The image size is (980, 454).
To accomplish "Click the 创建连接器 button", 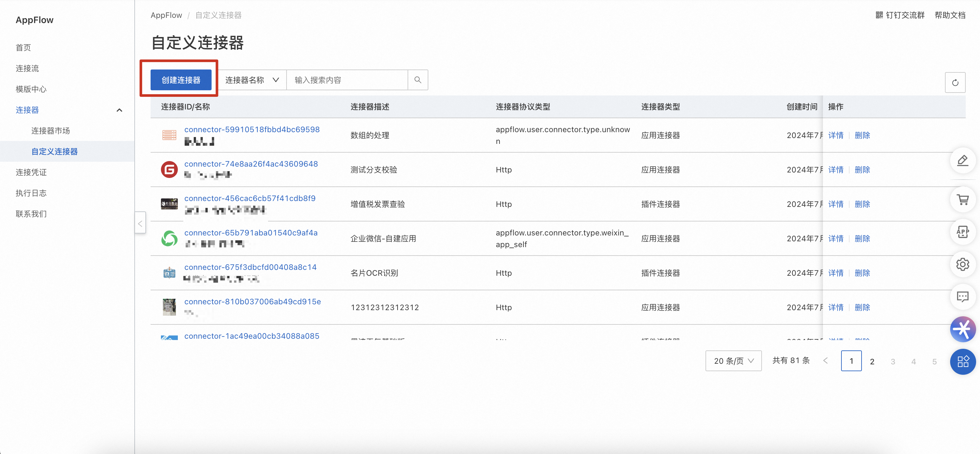I will click(x=181, y=80).
